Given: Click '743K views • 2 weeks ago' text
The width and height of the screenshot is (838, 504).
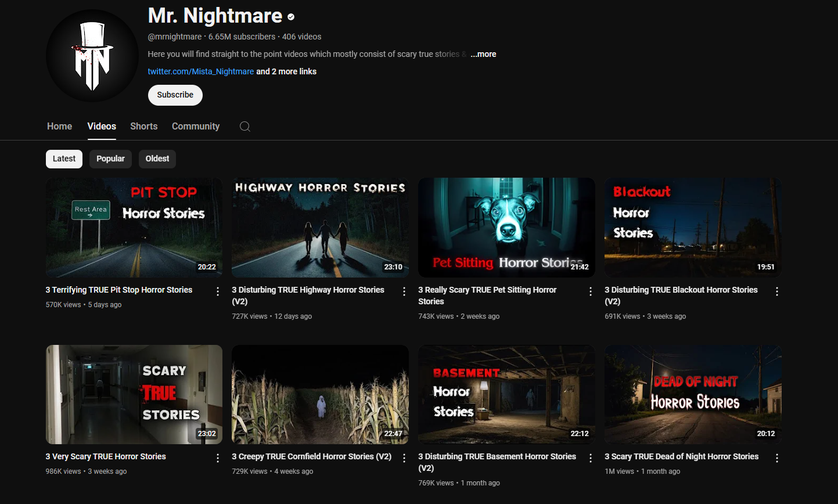Looking at the screenshot, I should tap(459, 316).
